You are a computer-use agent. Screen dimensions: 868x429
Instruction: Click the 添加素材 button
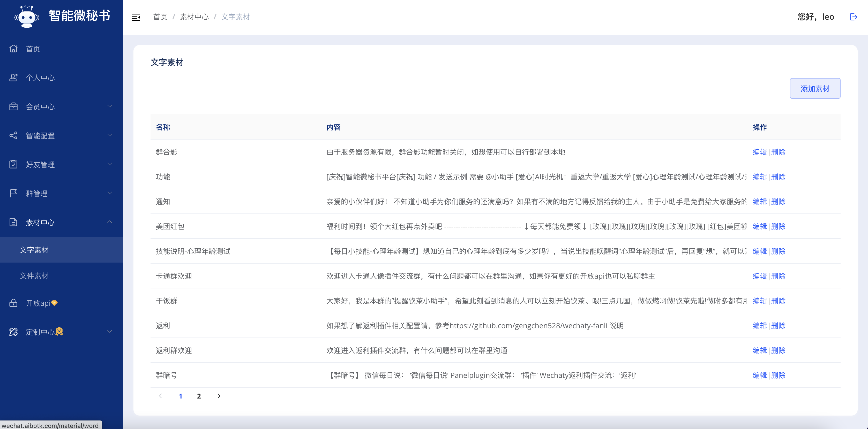coord(814,89)
